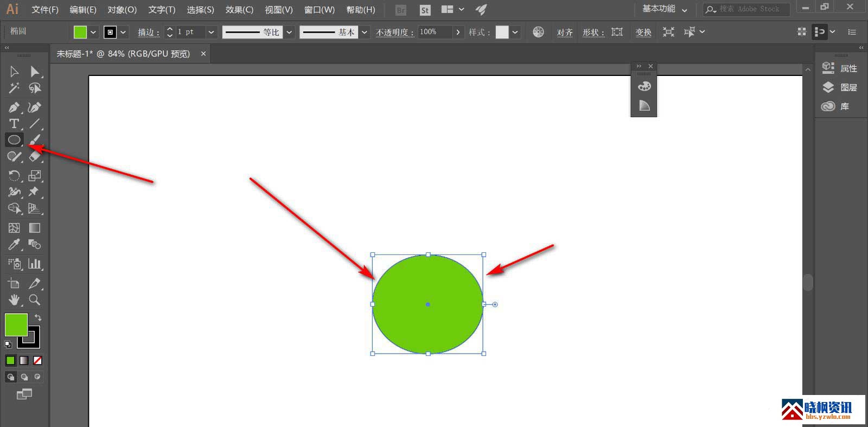
Task: Select the Hand tool
Action: coord(14,299)
